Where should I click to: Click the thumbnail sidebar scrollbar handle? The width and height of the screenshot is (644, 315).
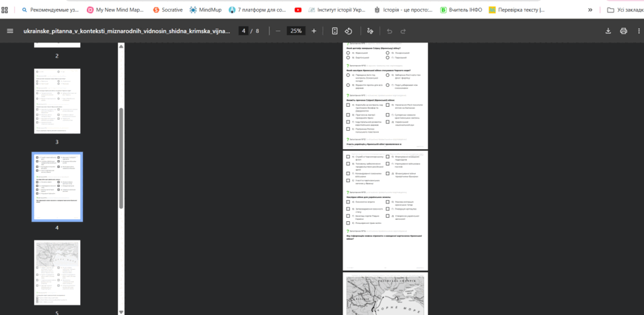click(x=121, y=158)
